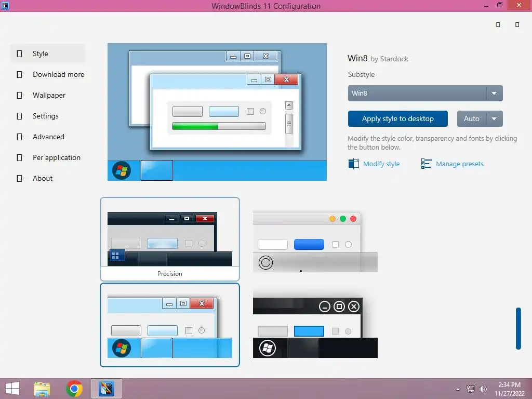Click the Auto button
Screen dimensions: 532x399
coord(472,119)
